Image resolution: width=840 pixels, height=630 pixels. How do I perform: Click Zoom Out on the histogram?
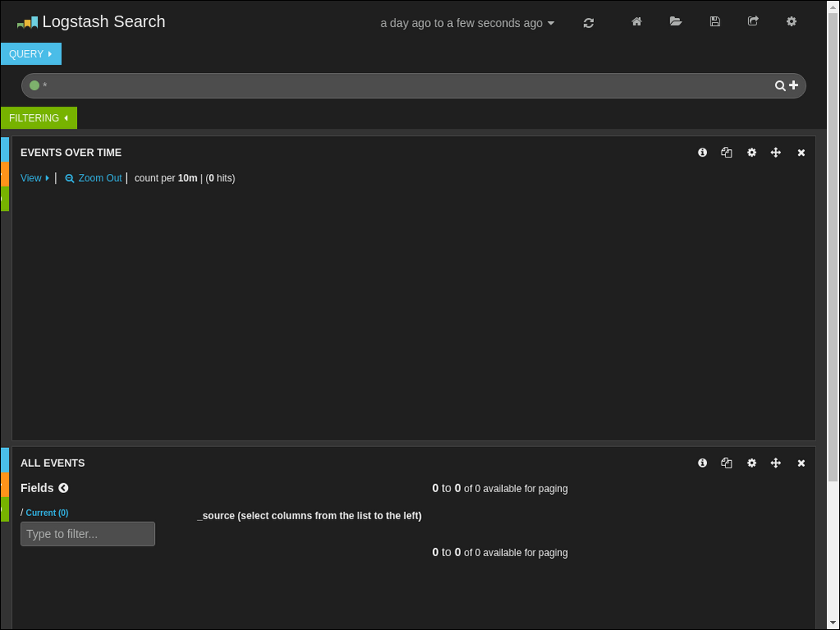point(94,178)
